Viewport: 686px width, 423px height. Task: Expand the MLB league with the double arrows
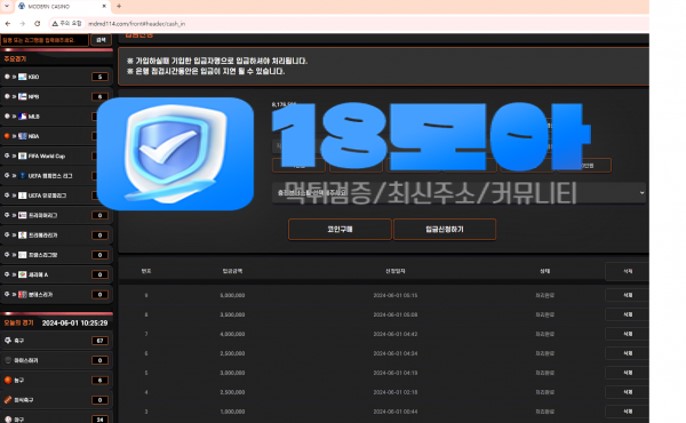point(14,116)
